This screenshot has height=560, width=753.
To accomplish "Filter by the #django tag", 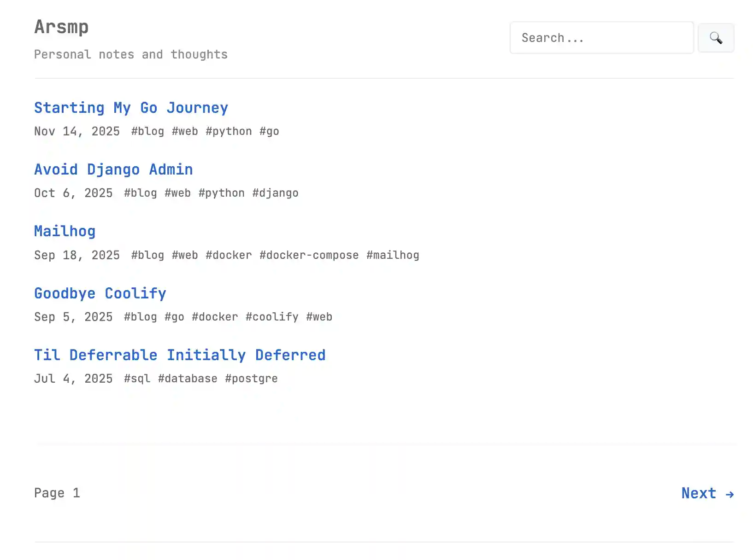I will pyautogui.click(x=275, y=193).
